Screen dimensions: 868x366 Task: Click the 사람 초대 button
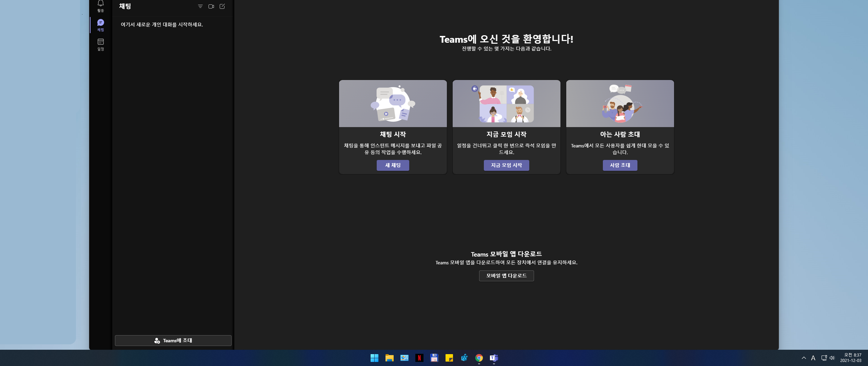pos(620,165)
